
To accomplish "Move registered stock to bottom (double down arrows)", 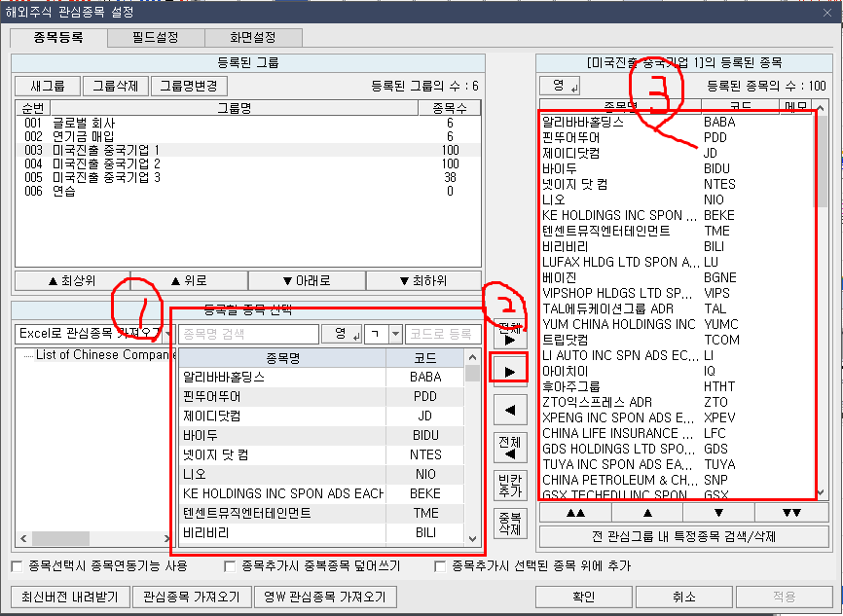I will pyautogui.click(x=791, y=513).
